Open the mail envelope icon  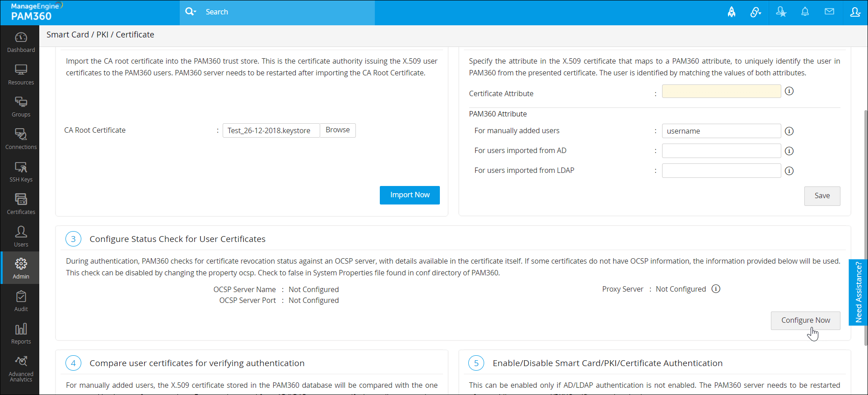[x=829, y=12]
